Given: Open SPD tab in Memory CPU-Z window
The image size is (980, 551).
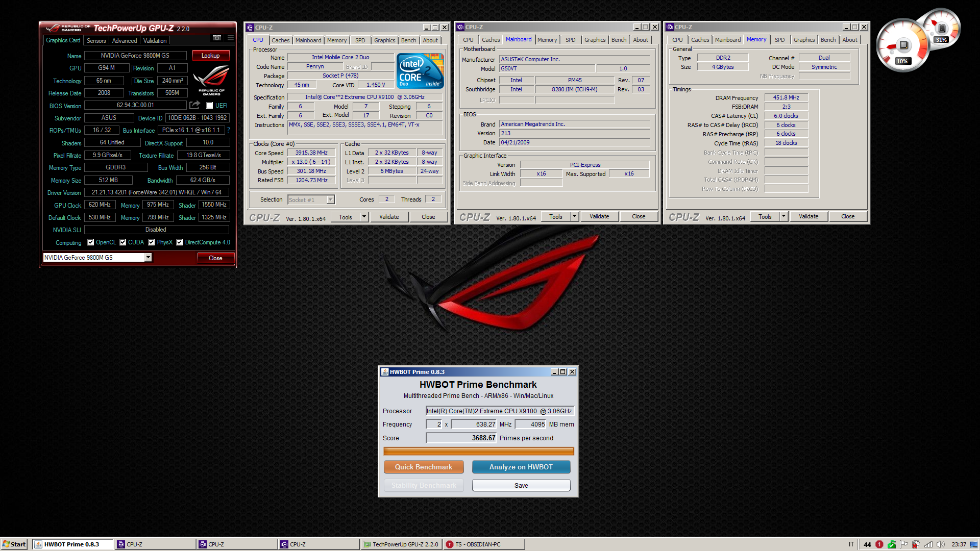Looking at the screenshot, I should pos(779,40).
